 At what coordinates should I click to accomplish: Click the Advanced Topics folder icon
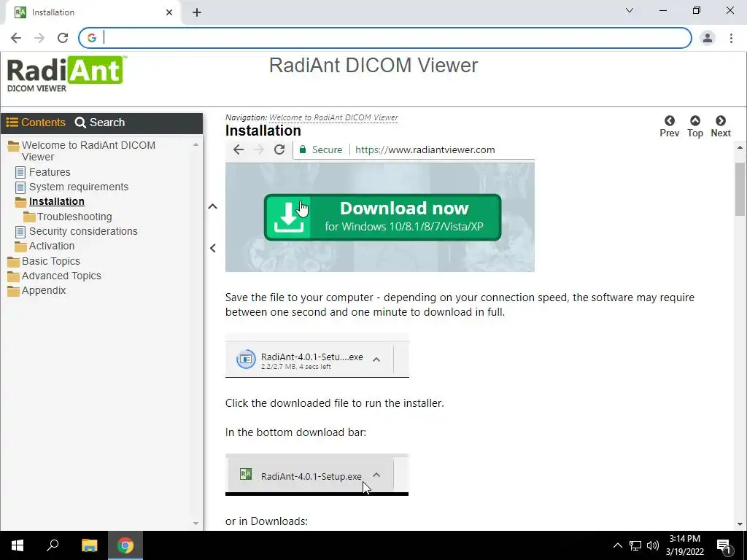13,276
